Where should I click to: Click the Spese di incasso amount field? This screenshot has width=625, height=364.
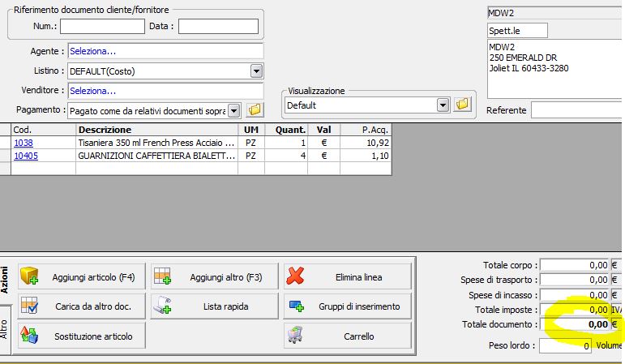(x=575, y=294)
